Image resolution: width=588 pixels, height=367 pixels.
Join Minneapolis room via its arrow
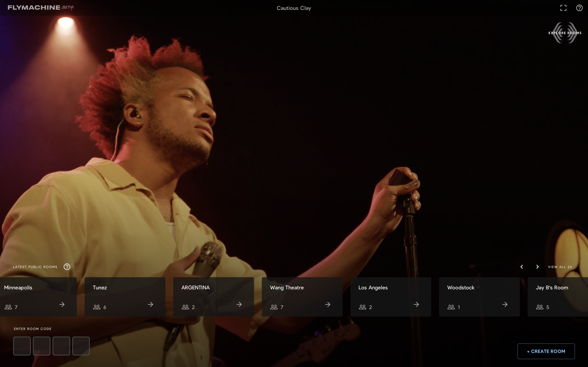[62, 304]
